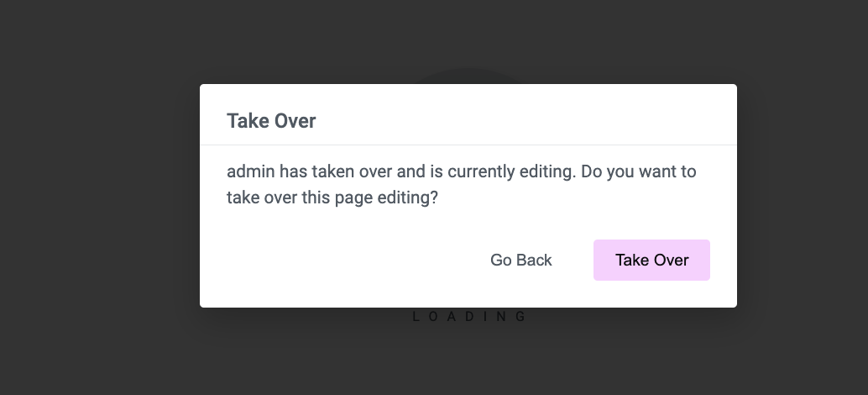Click the dim loading circle above the dialog
The height and width of the screenshot is (395, 868).
tap(469, 76)
